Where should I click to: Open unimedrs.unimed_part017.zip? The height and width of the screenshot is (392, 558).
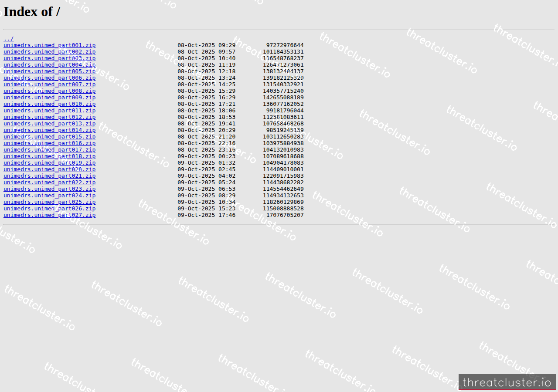(50, 150)
